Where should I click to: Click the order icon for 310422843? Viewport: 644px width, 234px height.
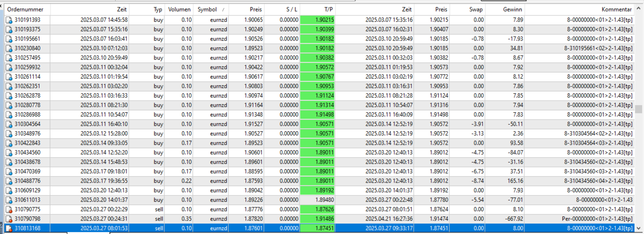click(8, 143)
